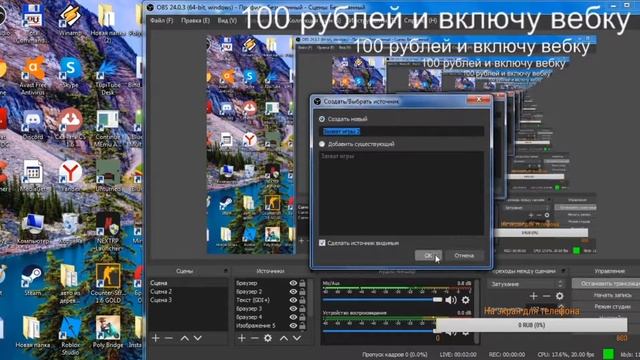Open Counter-Strike 1.6 GOLD desktop icon
The image size is (640, 360).
pyautogui.click(x=108, y=283)
